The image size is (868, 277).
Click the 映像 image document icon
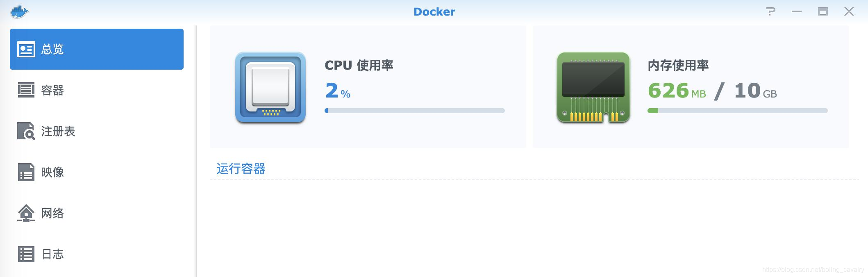coord(26,172)
